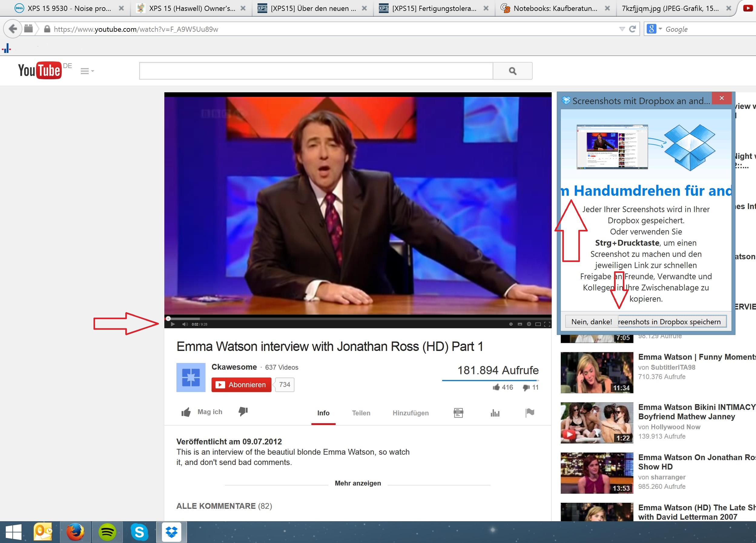756x543 pixels.
Task: Open the video statistics bar-chart icon
Action: pyautogui.click(x=495, y=413)
